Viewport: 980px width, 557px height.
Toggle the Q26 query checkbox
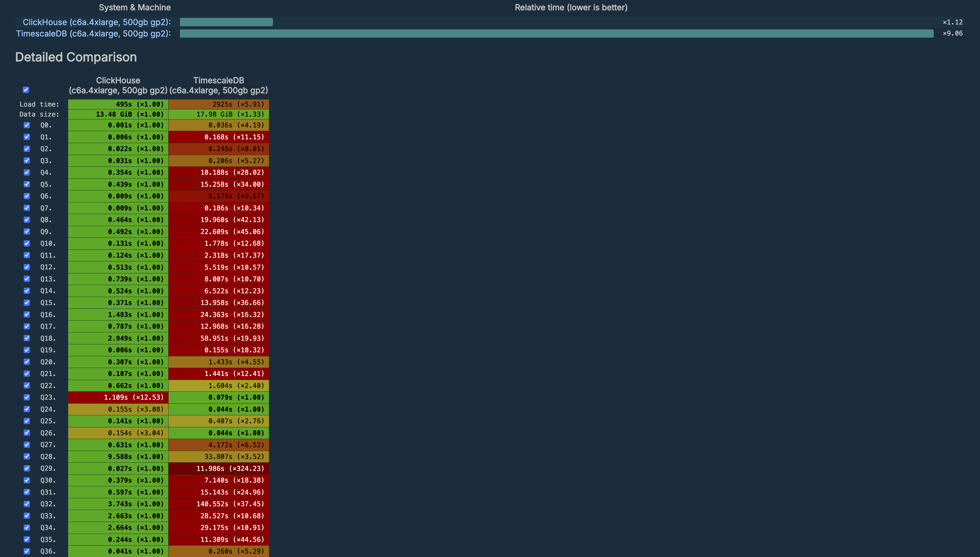pyautogui.click(x=27, y=433)
